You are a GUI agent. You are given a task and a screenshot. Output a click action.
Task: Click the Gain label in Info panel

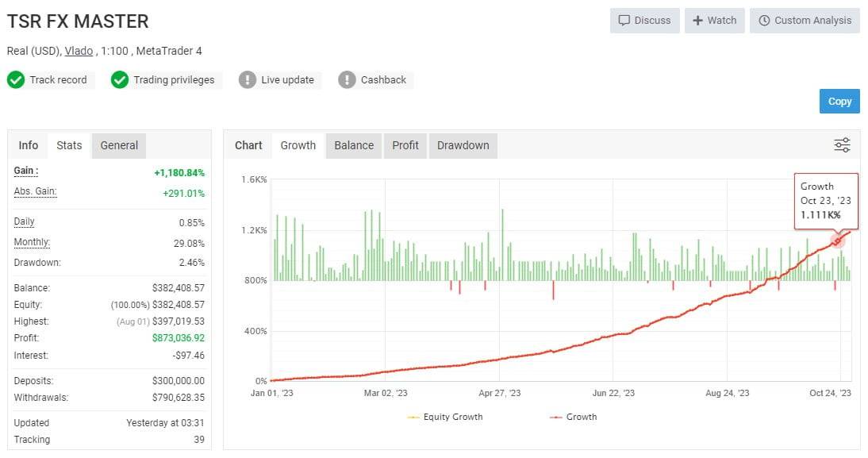(26, 171)
